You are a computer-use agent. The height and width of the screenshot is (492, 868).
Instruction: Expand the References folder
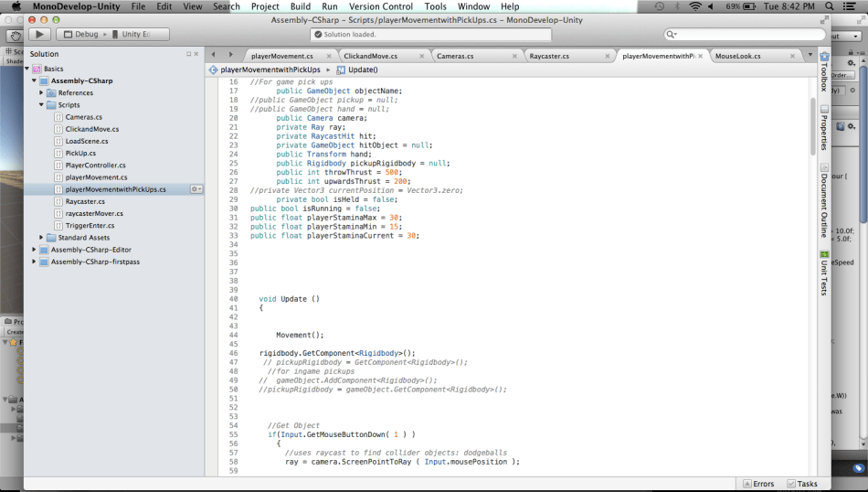point(41,92)
